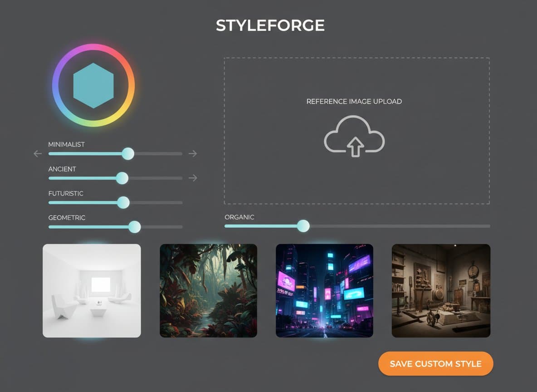
Task: Select the white minimalist room thumbnail
Action: [x=92, y=290]
